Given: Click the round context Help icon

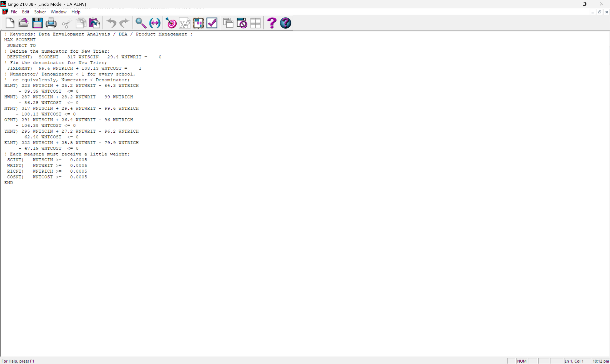Looking at the screenshot, I should [x=285, y=23].
